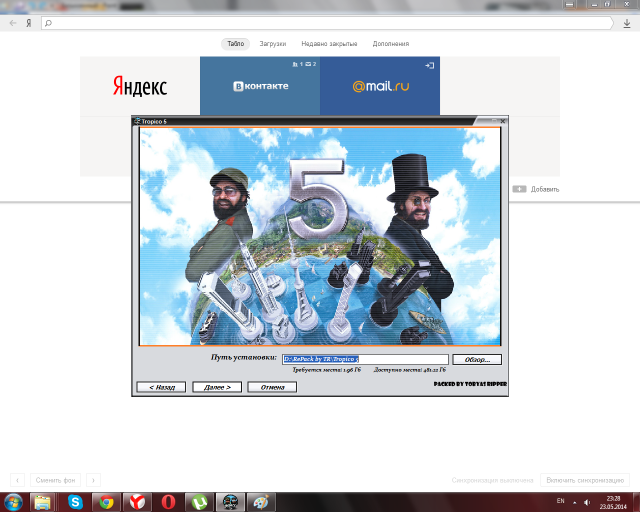Switch to the Табло tab
This screenshot has height=512, width=640.
click(x=235, y=44)
